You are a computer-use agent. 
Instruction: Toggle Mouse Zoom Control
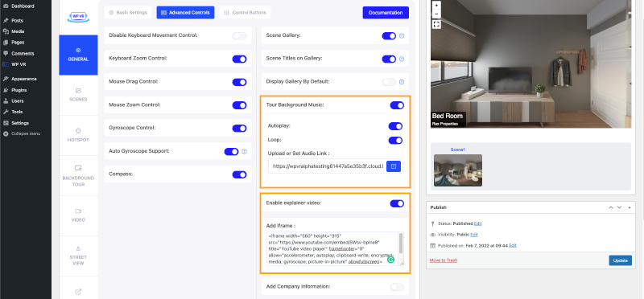[239, 105]
